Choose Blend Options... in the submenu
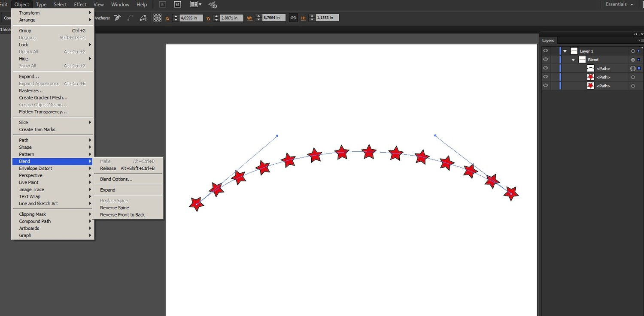This screenshot has height=316, width=644. click(x=128, y=179)
